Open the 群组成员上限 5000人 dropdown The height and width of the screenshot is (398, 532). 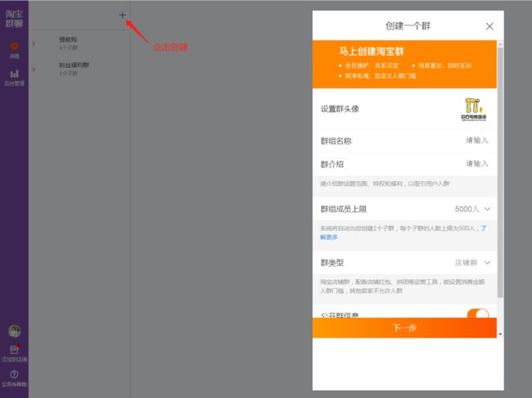coord(472,209)
